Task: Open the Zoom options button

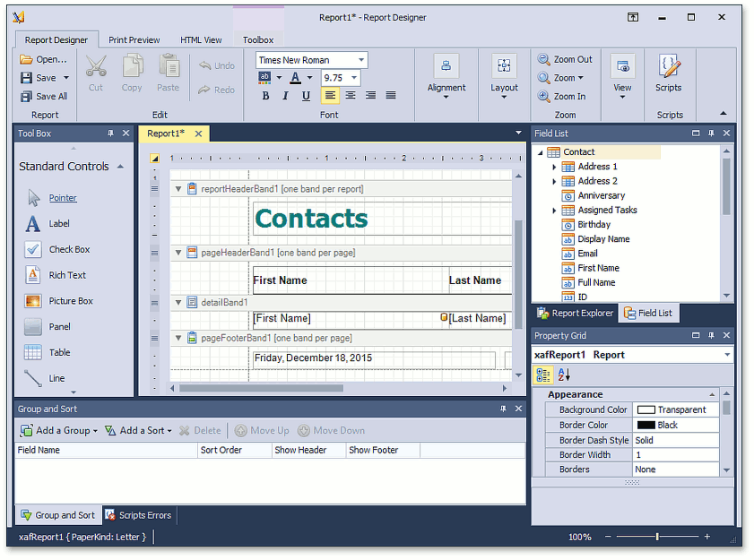Action: coord(561,78)
